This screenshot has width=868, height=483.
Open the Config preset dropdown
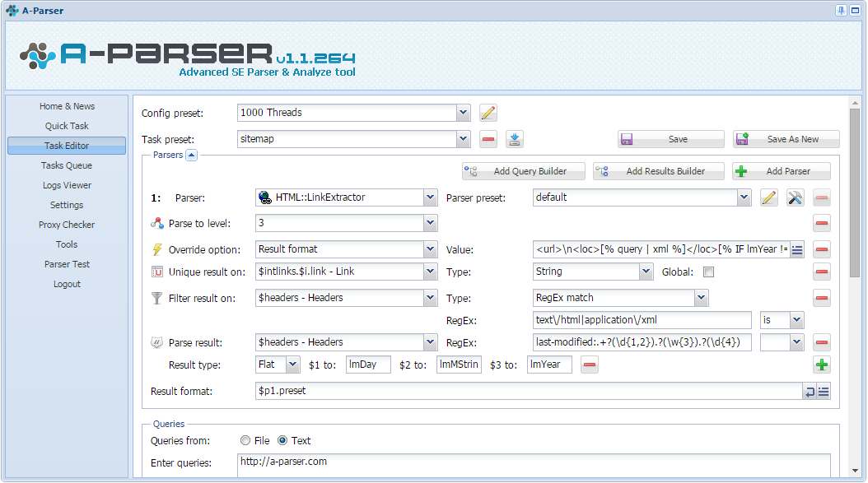464,113
